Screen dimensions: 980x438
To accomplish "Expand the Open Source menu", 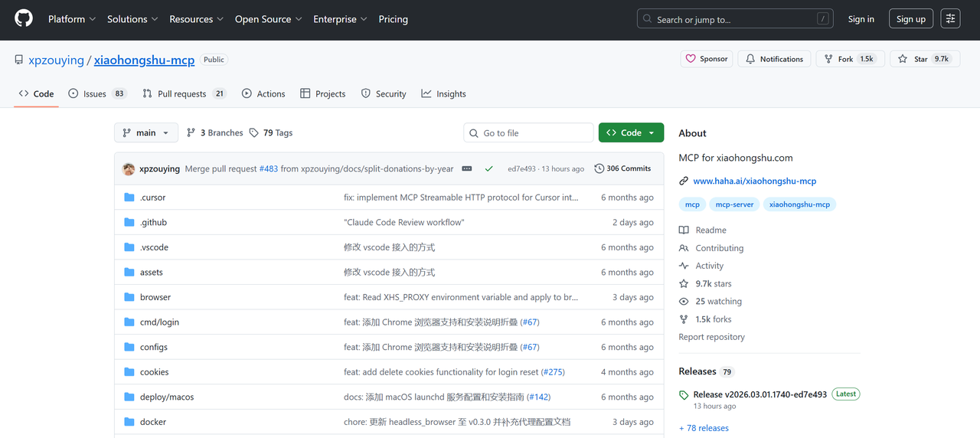I will [x=269, y=19].
